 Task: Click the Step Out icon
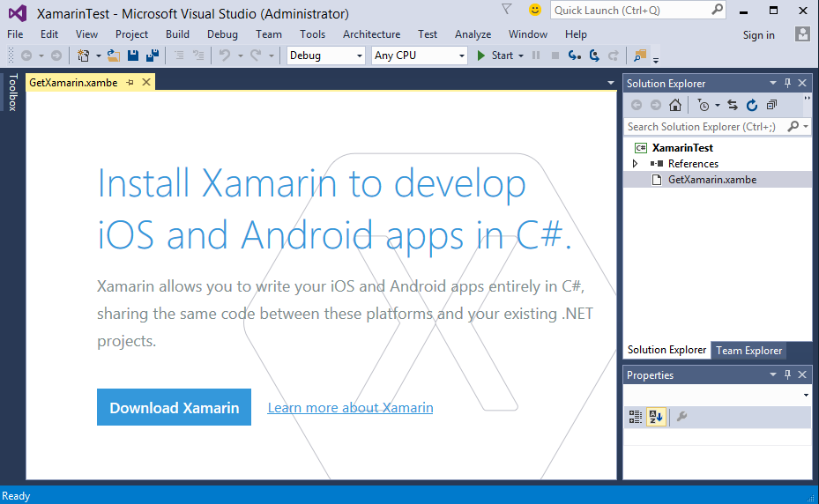[x=614, y=56]
